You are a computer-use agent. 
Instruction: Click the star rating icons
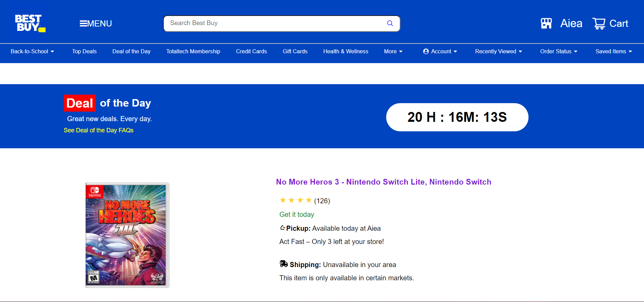tap(296, 200)
